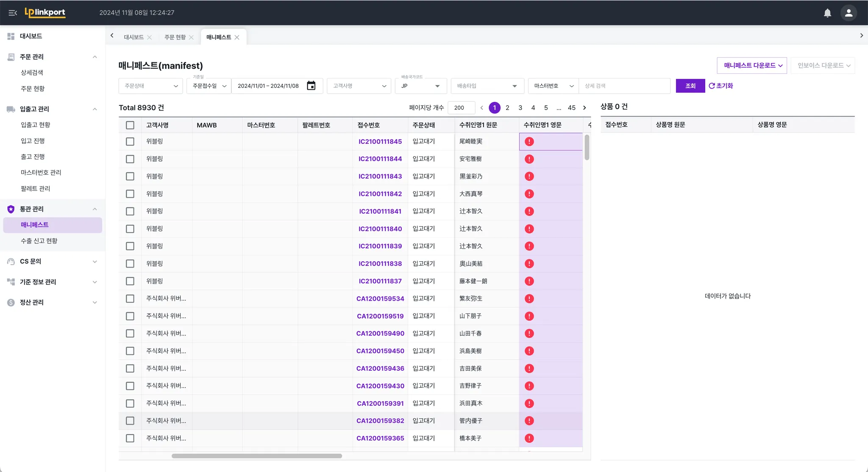
Task: Open the calendar date picker icon
Action: (311, 86)
